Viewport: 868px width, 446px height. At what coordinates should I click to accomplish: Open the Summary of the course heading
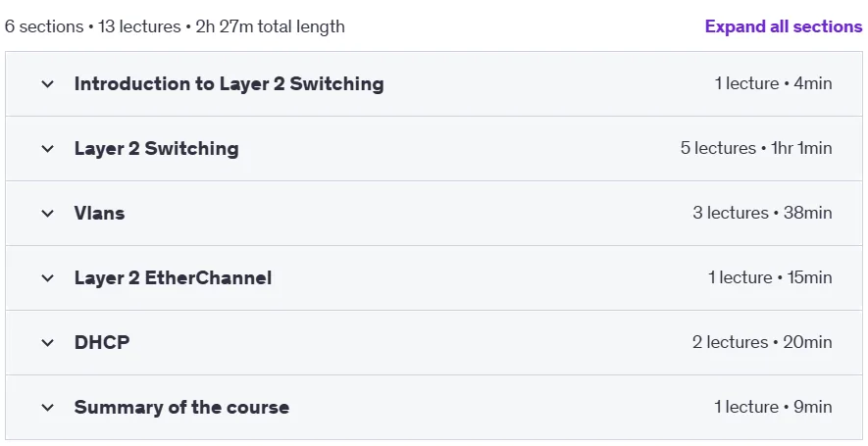click(181, 407)
